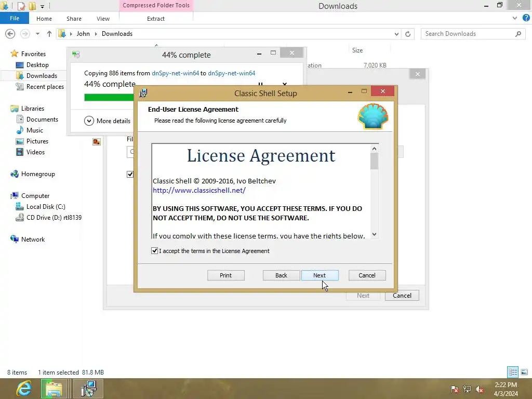Open the address bar history dropdown
The height and width of the screenshot is (399, 532).
tap(396, 34)
